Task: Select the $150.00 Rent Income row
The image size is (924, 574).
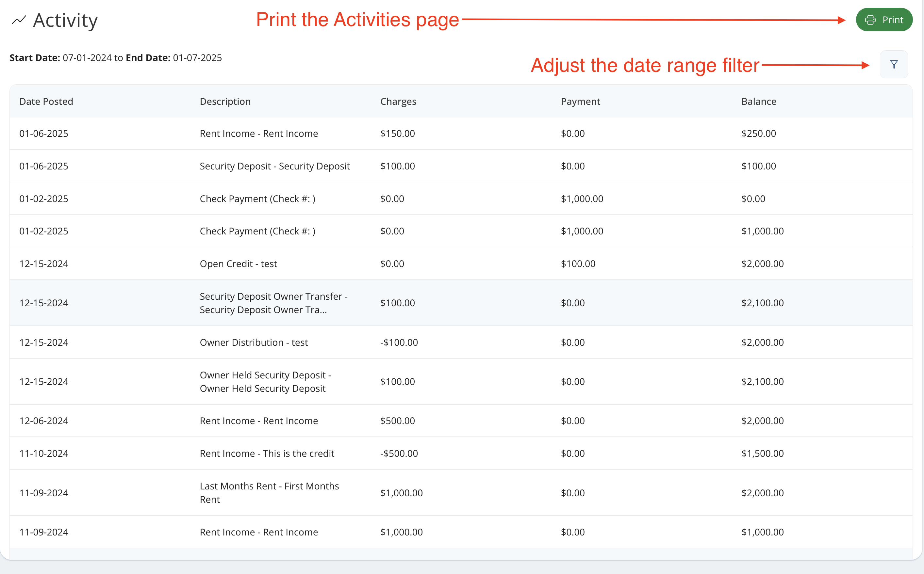Action: pyautogui.click(x=258, y=134)
